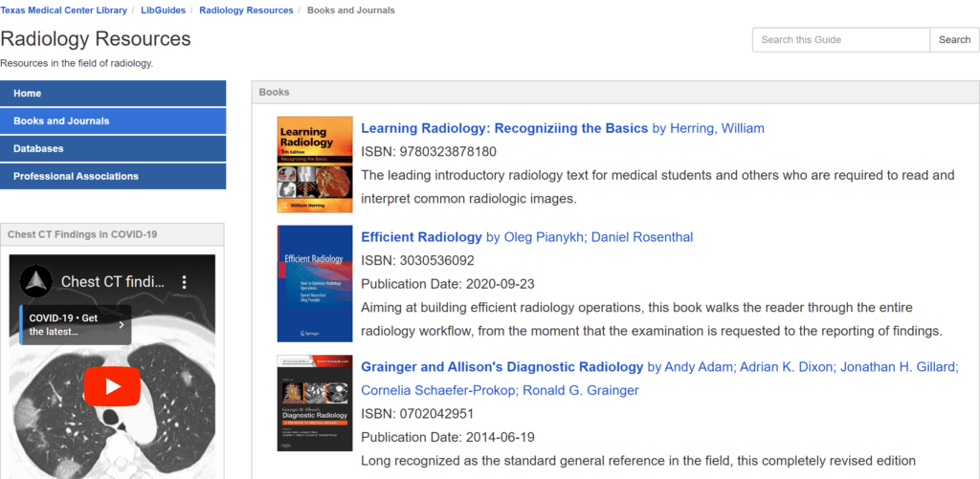The width and height of the screenshot is (980, 479).
Task: Click the Texas Medical Center Library breadcrumb
Action: click(x=63, y=10)
